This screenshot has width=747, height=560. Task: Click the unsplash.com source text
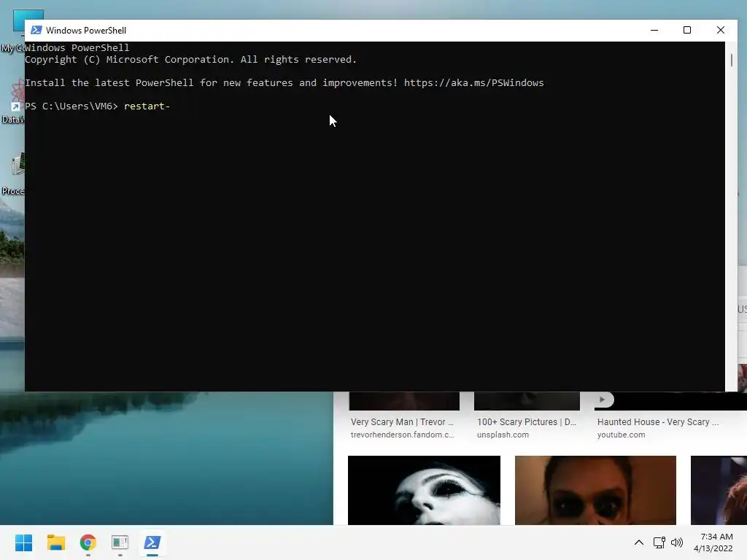coord(503,435)
